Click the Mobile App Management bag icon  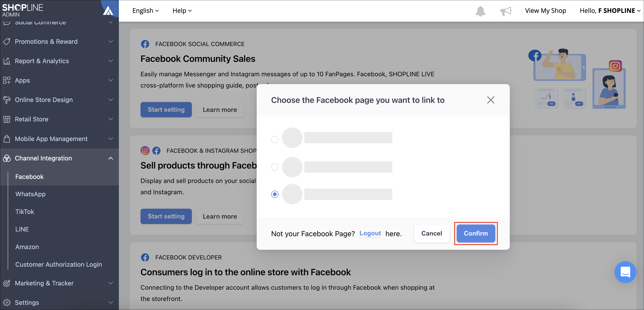(x=7, y=139)
